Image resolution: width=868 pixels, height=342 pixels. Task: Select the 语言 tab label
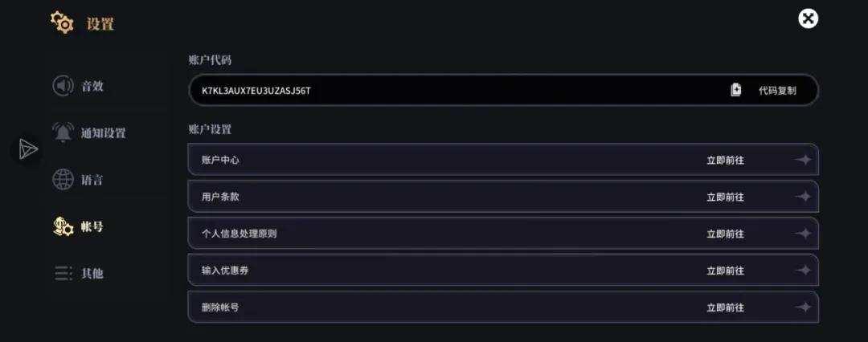(92, 180)
